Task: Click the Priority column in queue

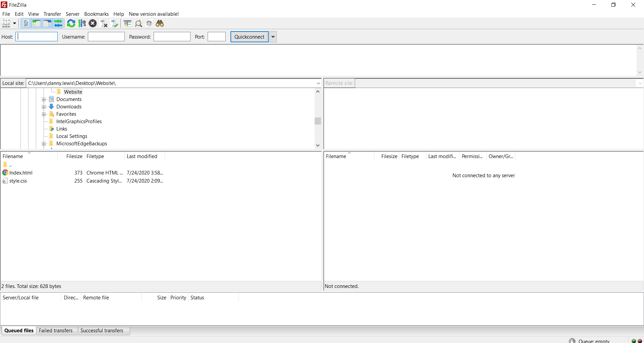Action: tap(178, 298)
